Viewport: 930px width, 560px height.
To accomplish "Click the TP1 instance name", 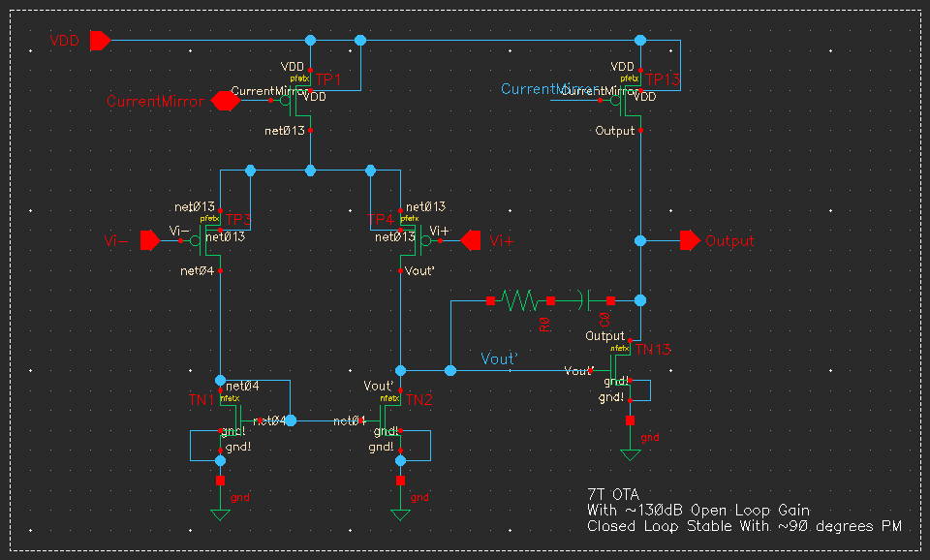I will (x=328, y=79).
